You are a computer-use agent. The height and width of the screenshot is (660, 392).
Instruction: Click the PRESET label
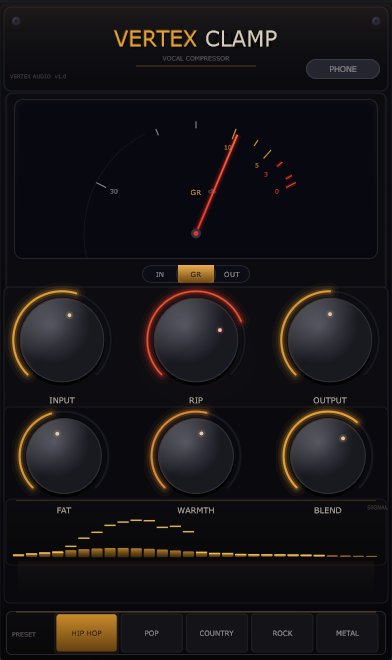[x=24, y=634]
